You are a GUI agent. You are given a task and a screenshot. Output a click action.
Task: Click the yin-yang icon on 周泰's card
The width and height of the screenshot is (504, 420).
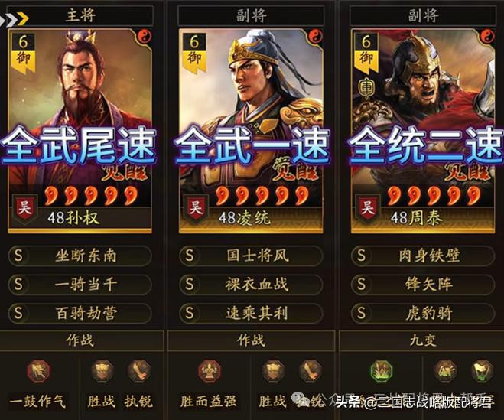(488, 37)
